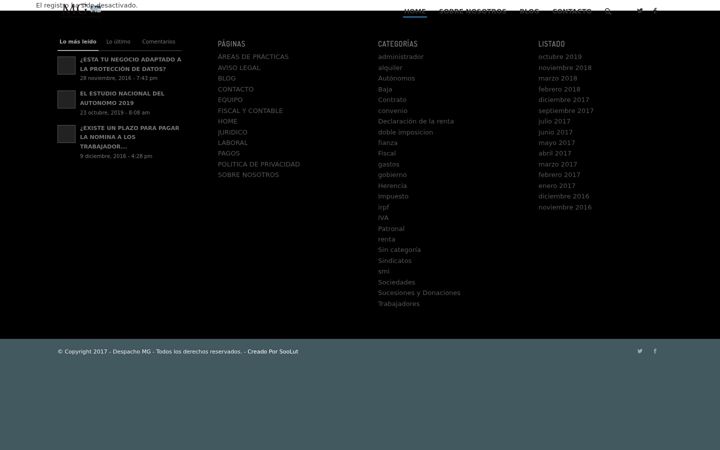Select the 'doble imposición' category
The image size is (720, 450).
pos(405,132)
